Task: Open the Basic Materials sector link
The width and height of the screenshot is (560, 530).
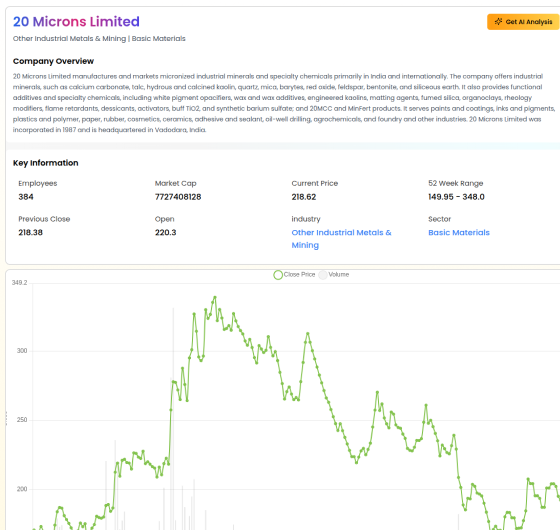Action: pos(459,232)
